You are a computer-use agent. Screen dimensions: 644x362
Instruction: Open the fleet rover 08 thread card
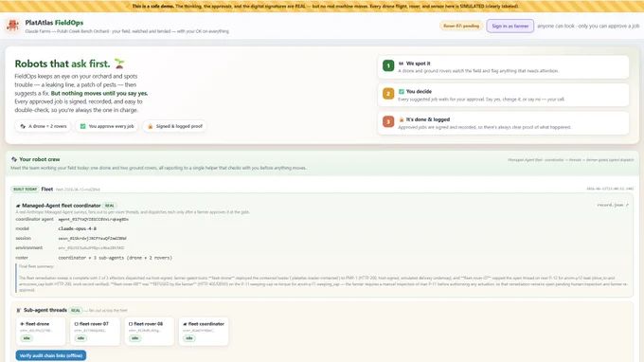coord(149,331)
